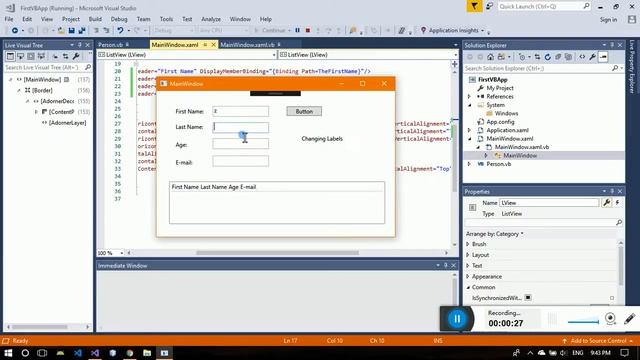Click the Undo arrow icon
Image resolution: width=640 pixels, height=360 pixels.
click(x=120, y=30)
